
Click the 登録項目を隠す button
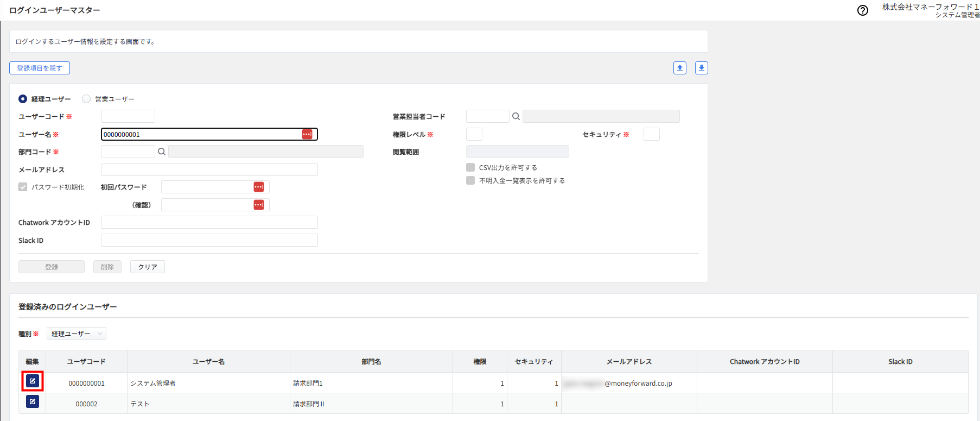pos(40,68)
